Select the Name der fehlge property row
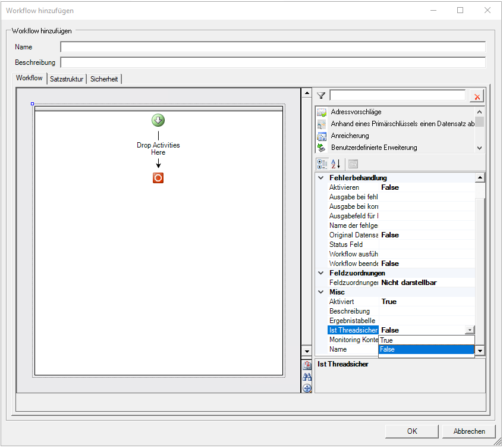The height and width of the screenshot is (448, 503). [401, 225]
